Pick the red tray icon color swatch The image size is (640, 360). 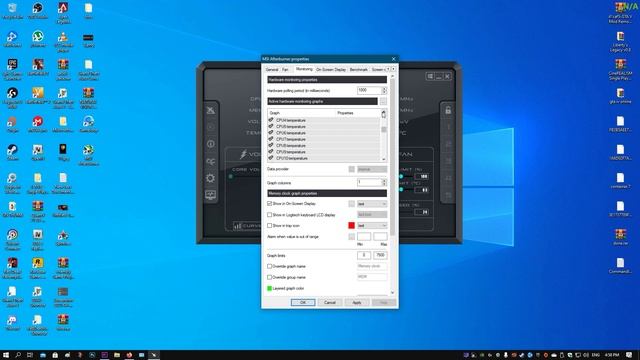pos(351,226)
